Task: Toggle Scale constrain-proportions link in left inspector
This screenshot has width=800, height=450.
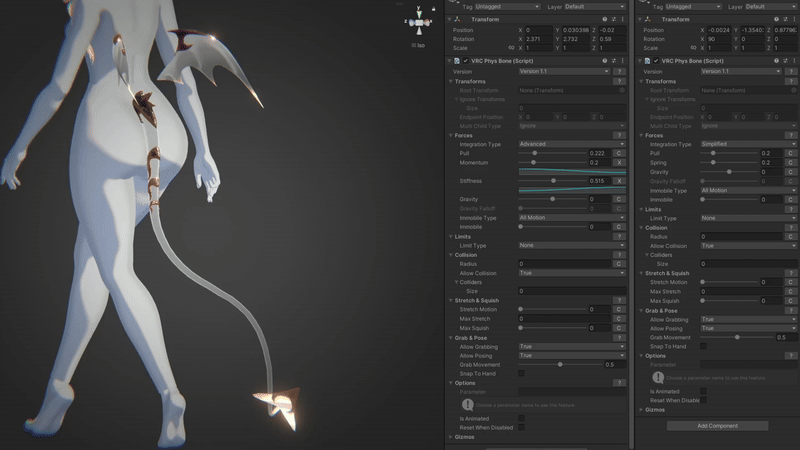Action: tap(511, 48)
